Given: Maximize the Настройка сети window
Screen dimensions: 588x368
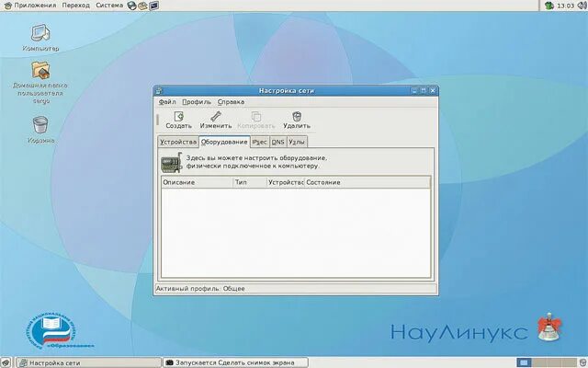Looking at the screenshot, I should [x=424, y=90].
